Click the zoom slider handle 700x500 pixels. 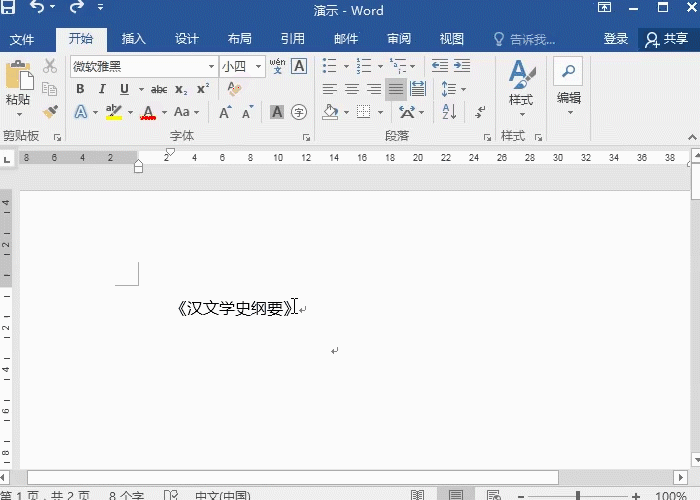[x=578, y=495]
